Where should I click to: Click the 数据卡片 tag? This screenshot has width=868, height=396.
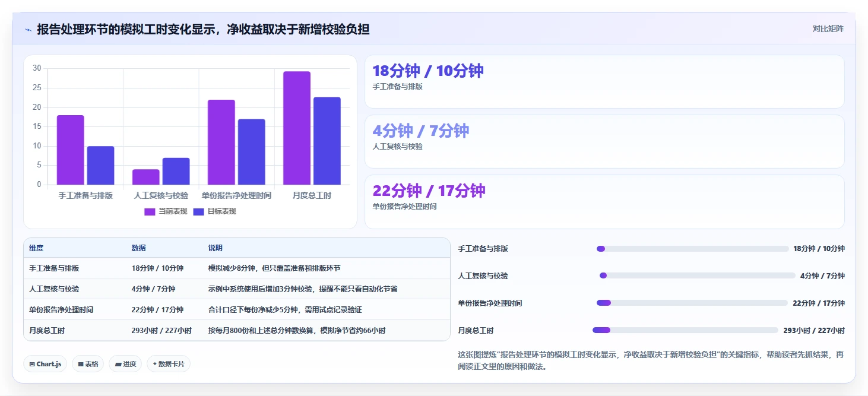click(x=169, y=364)
